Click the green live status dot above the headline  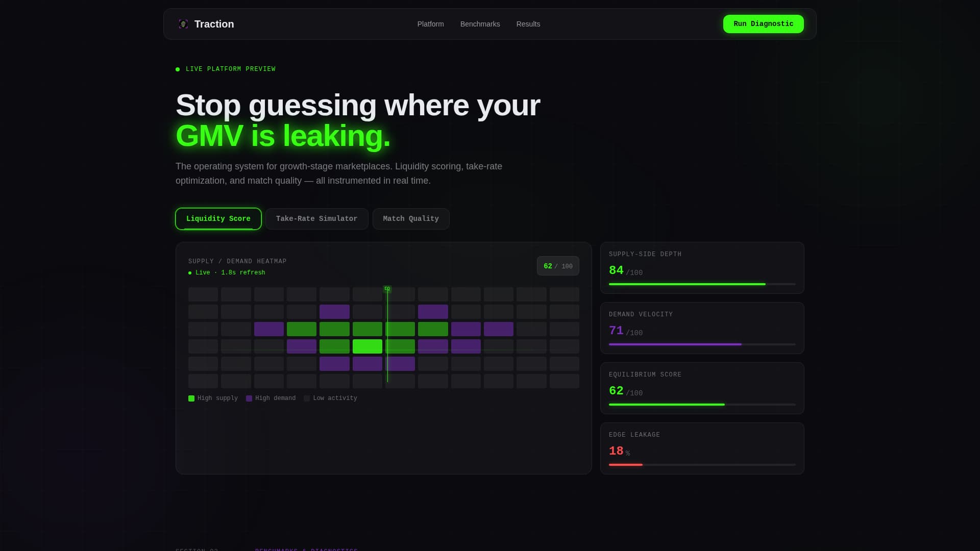click(178, 69)
